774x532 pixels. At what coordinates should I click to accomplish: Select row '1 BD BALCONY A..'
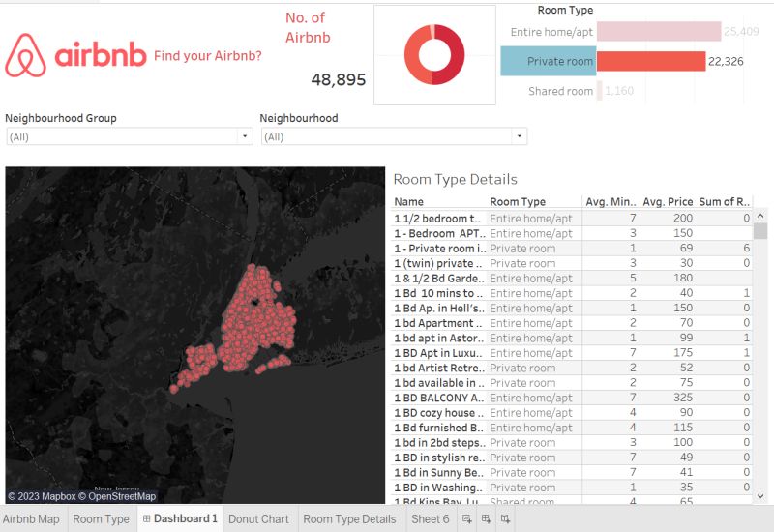click(573, 398)
